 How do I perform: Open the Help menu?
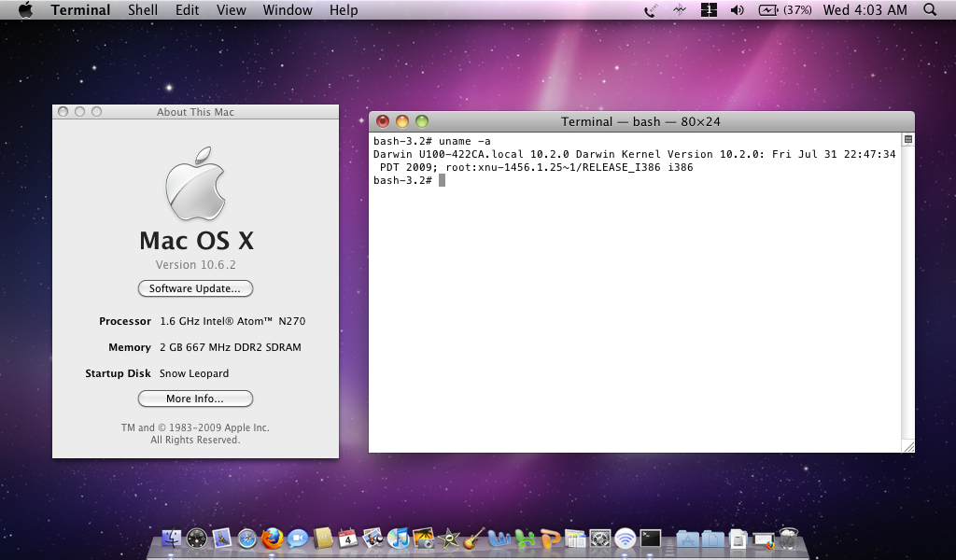pyautogui.click(x=344, y=9)
